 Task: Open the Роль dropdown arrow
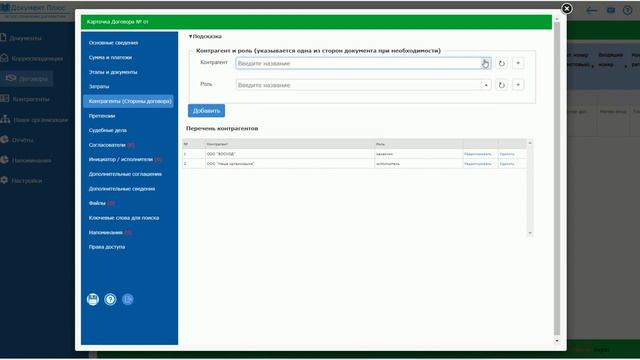point(486,85)
